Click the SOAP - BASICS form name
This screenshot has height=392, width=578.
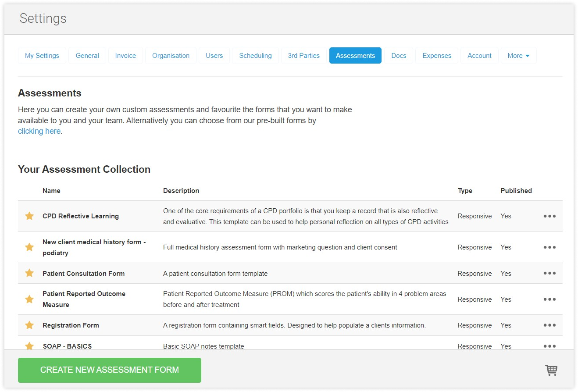tap(67, 346)
